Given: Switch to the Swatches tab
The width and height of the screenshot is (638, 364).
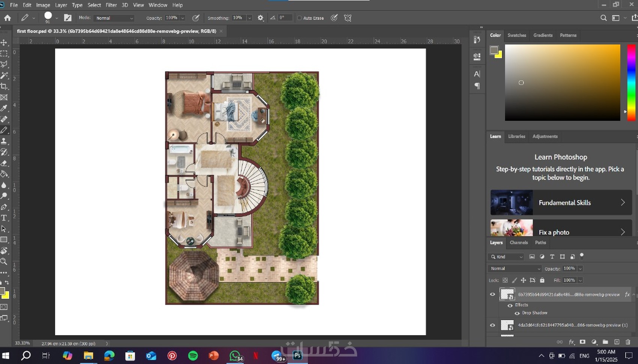Looking at the screenshot, I should pos(517,35).
